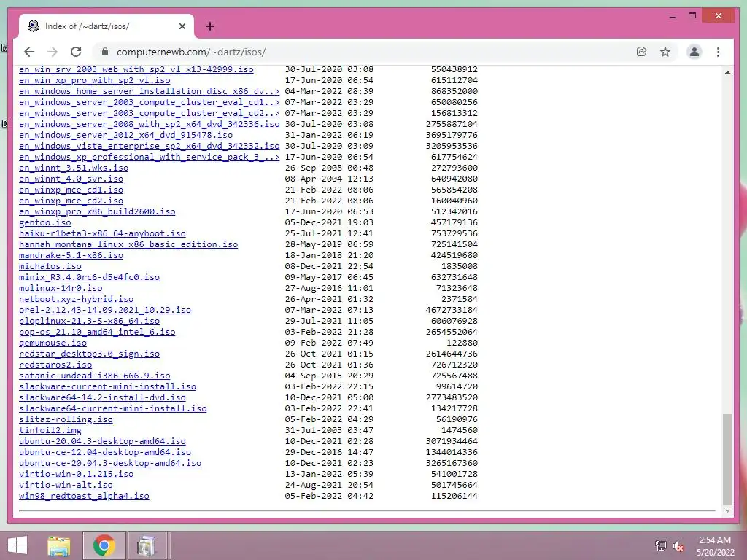This screenshot has height=560, width=747.
Task: Open mandrake-5.1-x86.iso
Action: [71, 256]
